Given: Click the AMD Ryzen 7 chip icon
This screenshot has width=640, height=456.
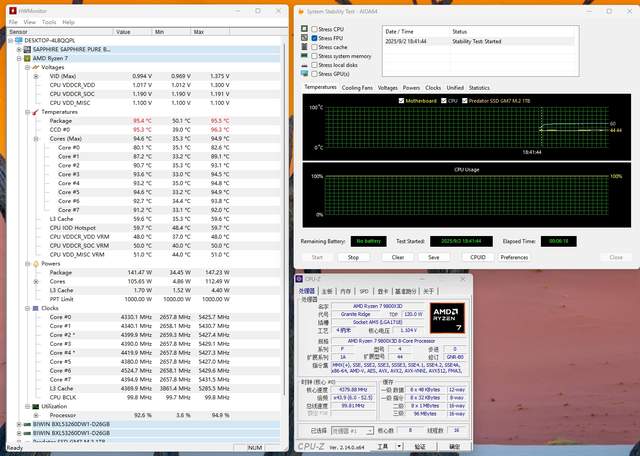Looking at the screenshot, I should click(27, 58).
